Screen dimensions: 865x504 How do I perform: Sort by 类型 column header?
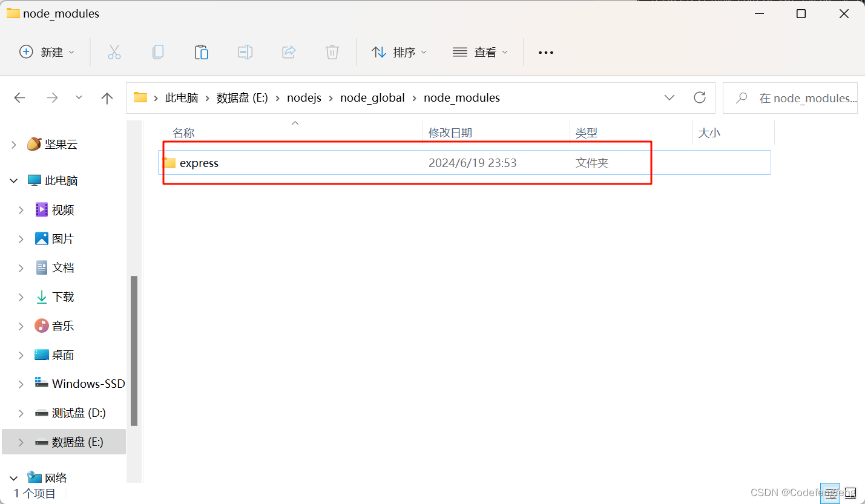tap(586, 133)
